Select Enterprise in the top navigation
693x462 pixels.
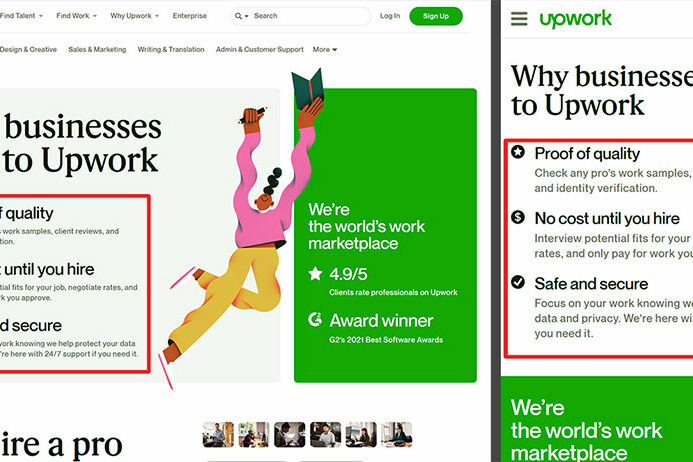(x=190, y=16)
